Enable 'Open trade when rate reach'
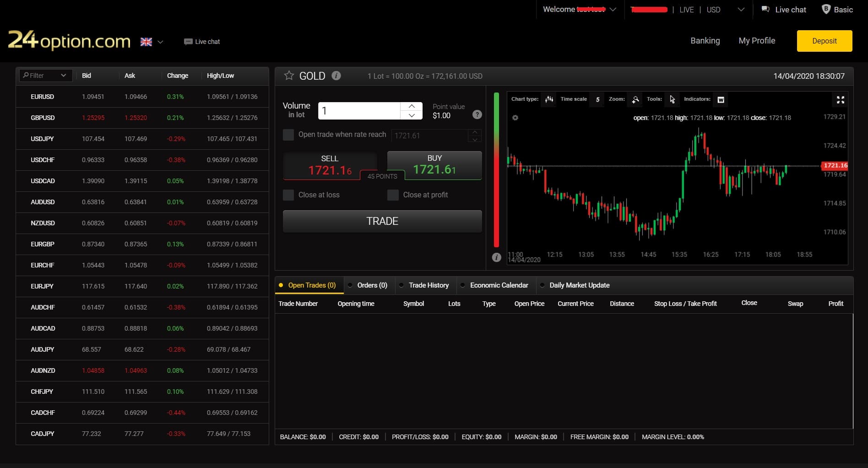 288,135
